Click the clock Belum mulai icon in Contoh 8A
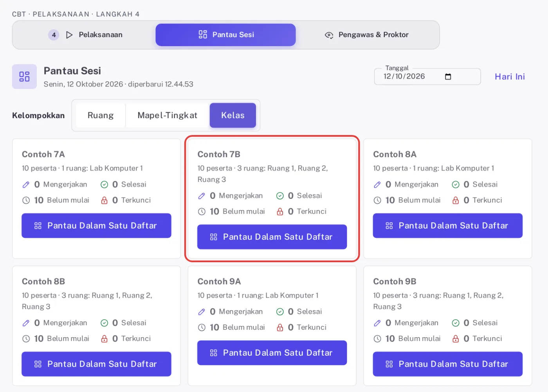548x392 pixels. tap(377, 200)
